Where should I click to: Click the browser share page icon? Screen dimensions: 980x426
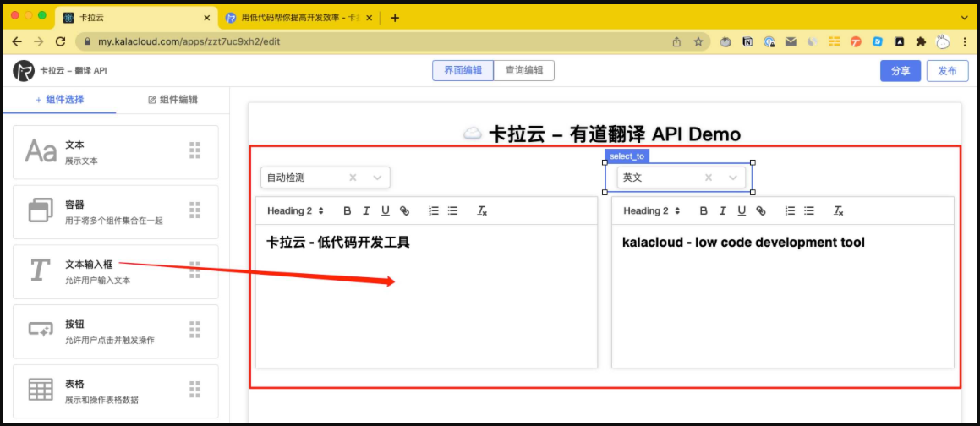pyautogui.click(x=676, y=42)
